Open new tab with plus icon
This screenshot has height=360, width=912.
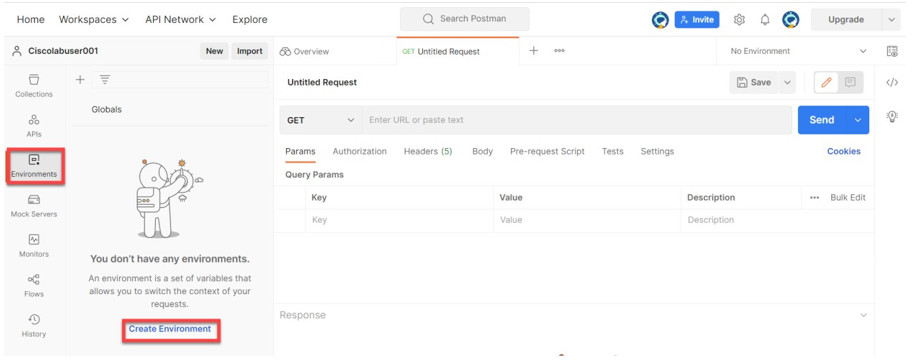533,51
